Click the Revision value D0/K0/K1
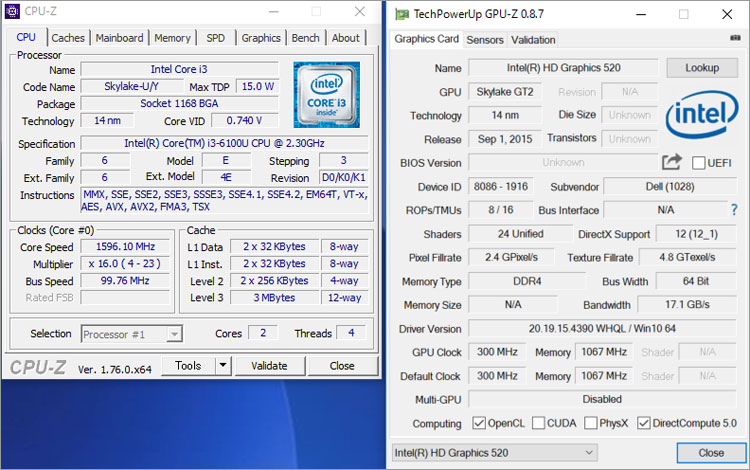 tap(343, 177)
